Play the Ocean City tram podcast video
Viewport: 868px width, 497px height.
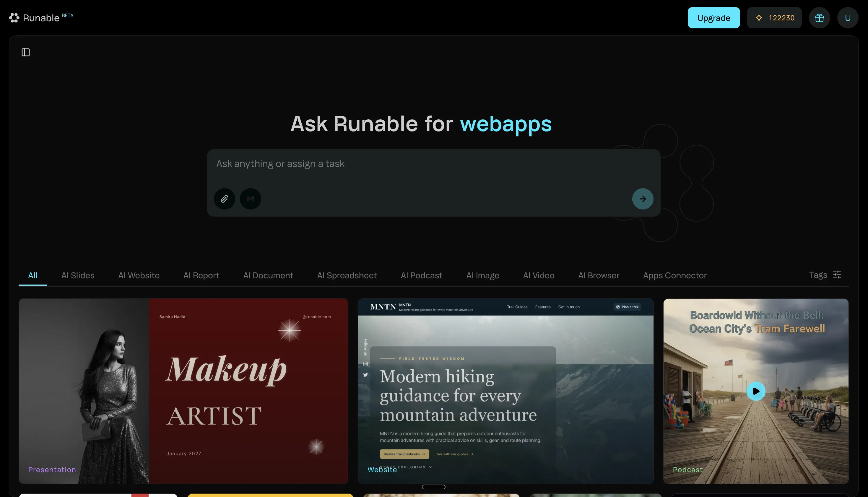[x=756, y=391]
